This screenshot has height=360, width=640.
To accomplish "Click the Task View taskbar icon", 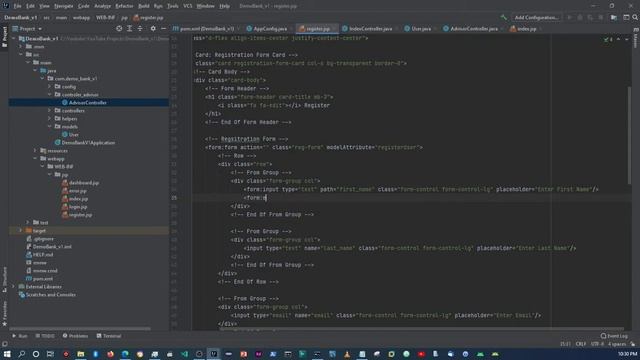I will [50, 354].
